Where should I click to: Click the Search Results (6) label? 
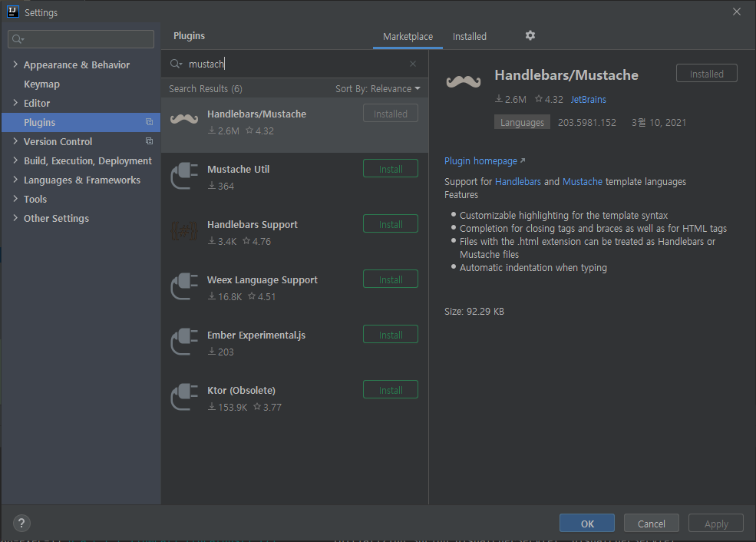pos(206,89)
